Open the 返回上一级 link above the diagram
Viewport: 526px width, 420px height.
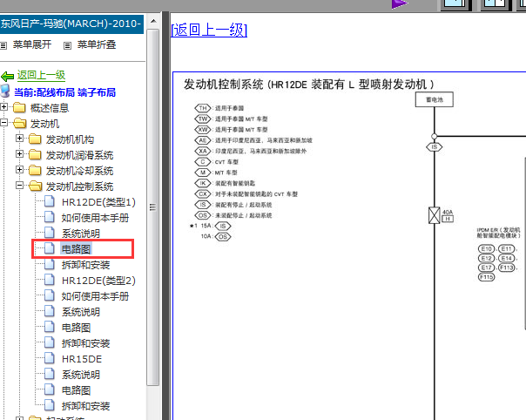tap(209, 30)
